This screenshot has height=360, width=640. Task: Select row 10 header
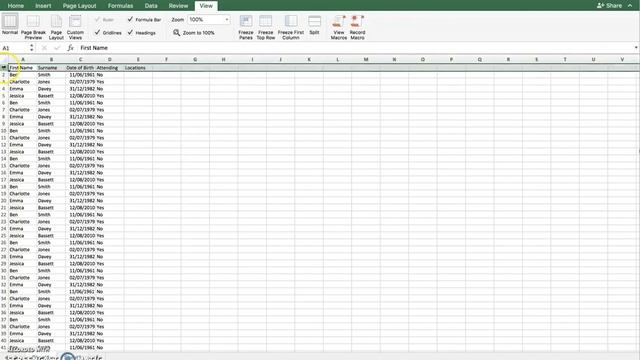click(x=4, y=131)
